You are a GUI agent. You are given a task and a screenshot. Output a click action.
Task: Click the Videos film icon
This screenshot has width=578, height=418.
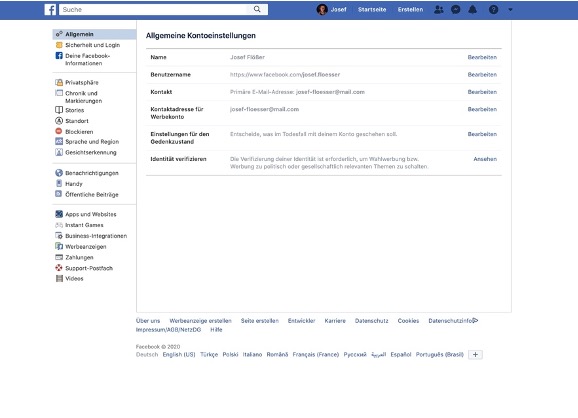59,278
